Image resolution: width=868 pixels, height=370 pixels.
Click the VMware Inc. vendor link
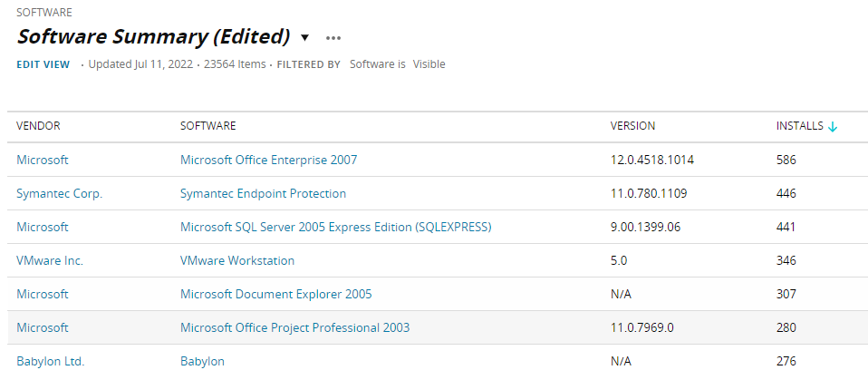(49, 260)
